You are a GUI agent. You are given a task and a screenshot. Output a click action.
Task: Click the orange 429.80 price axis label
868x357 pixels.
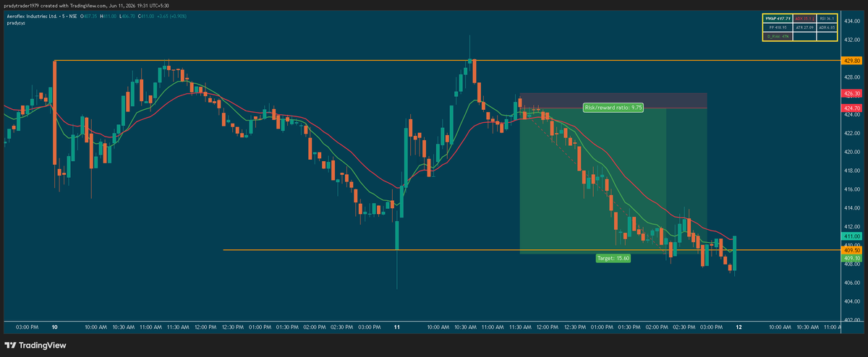tap(851, 61)
